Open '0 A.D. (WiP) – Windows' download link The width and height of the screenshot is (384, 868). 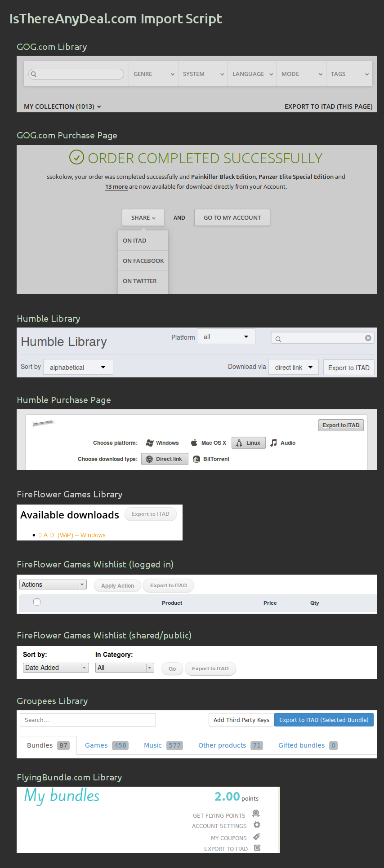[x=72, y=535]
